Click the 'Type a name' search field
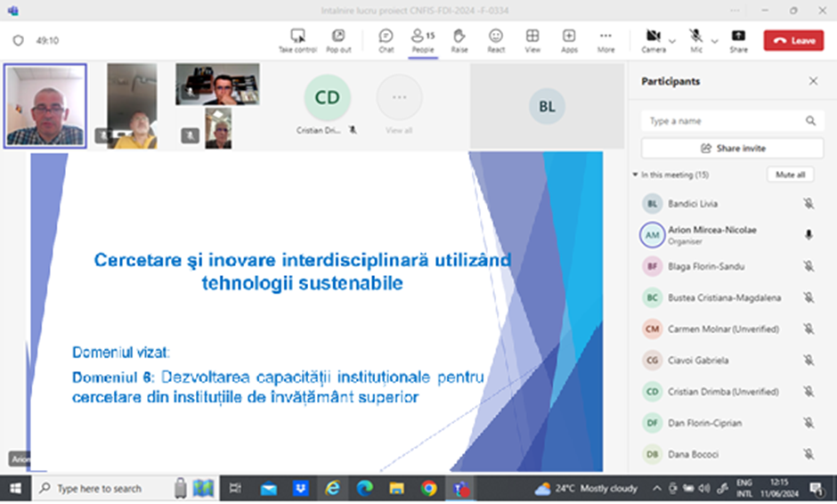Screen dimensions: 837x504 721,121
